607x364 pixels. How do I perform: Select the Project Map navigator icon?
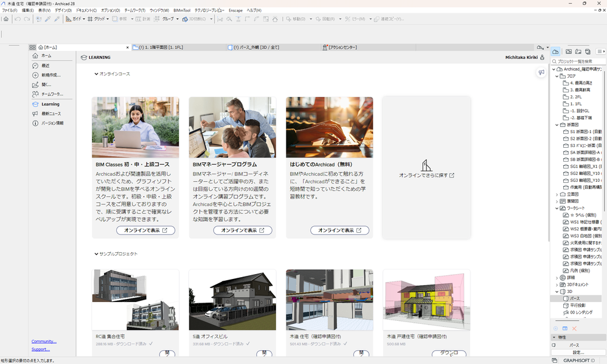(555, 52)
